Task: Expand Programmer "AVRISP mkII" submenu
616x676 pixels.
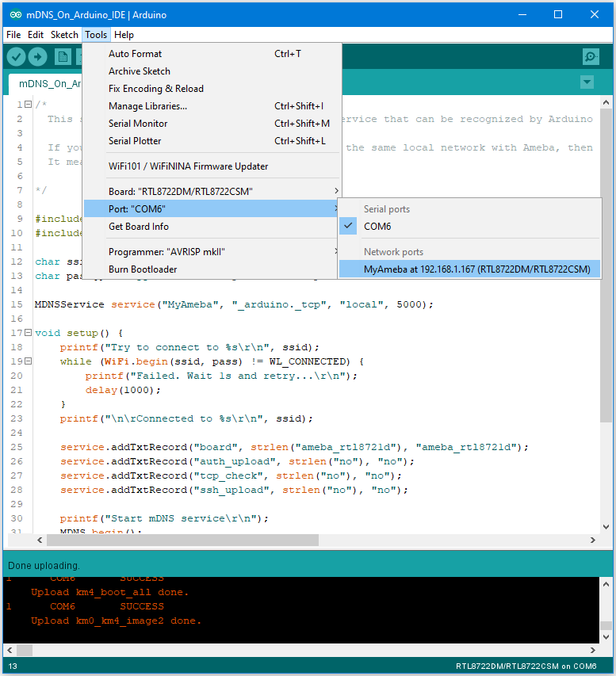Action: point(212,252)
